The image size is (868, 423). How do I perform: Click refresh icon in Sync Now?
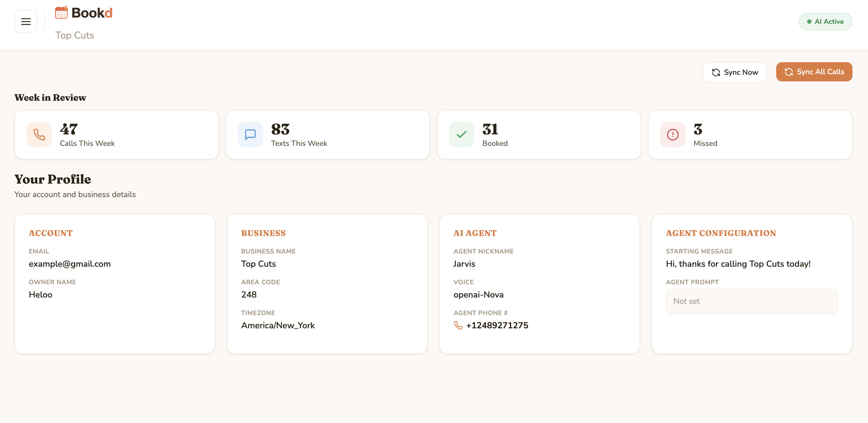pos(716,73)
